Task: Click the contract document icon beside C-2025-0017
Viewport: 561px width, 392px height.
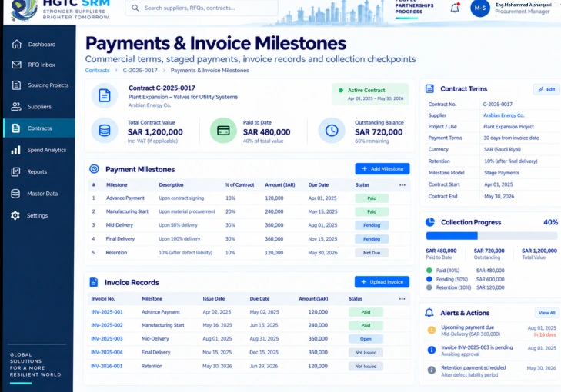Action: (x=105, y=95)
